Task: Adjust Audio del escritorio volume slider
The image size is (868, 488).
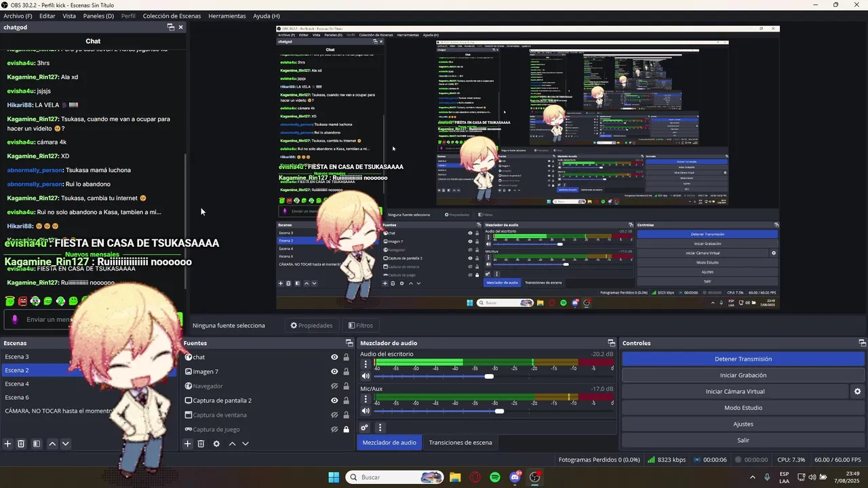Action: (x=489, y=376)
